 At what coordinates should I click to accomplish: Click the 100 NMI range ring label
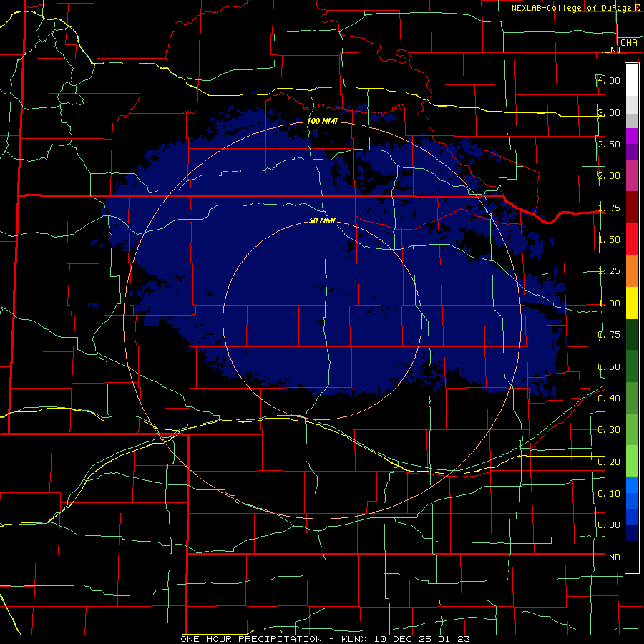[x=323, y=121]
